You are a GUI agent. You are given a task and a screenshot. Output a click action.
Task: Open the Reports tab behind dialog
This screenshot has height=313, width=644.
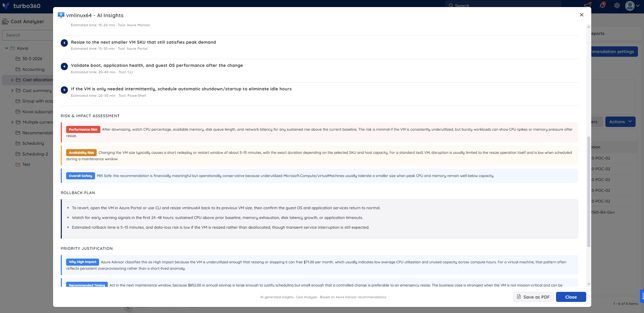(x=598, y=33)
